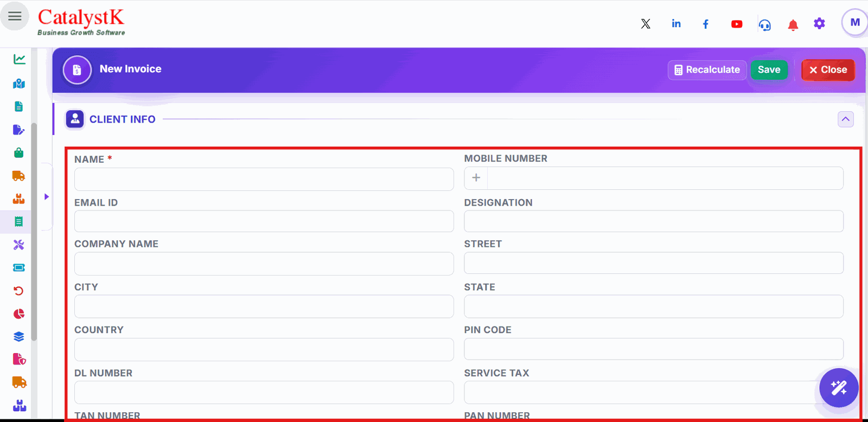Open the pie chart reports sidebar icon
868x422 pixels.
pyautogui.click(x=19, y=314)
